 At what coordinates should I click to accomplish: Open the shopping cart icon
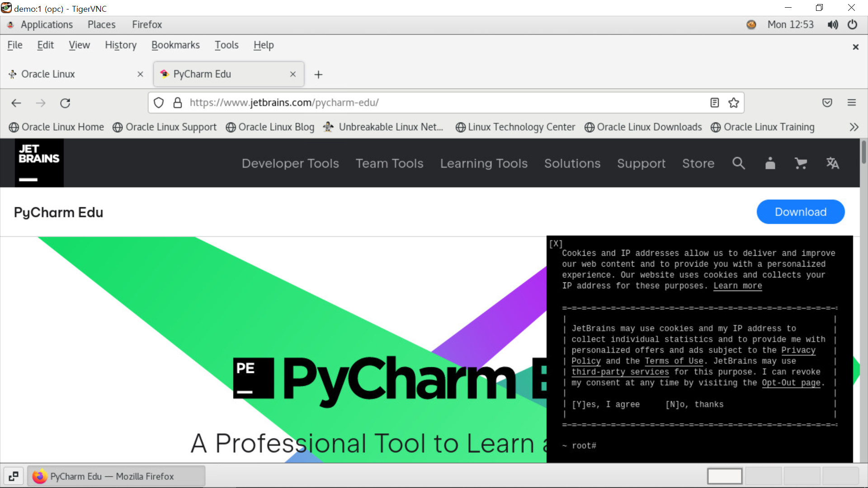801,163
